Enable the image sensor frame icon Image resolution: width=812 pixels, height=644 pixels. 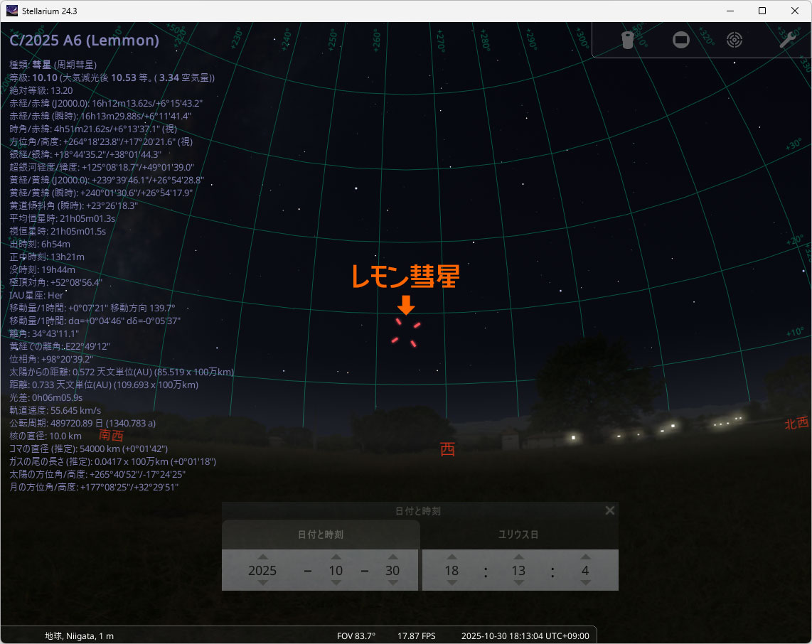pyautogui.click(x=681, y=41)
